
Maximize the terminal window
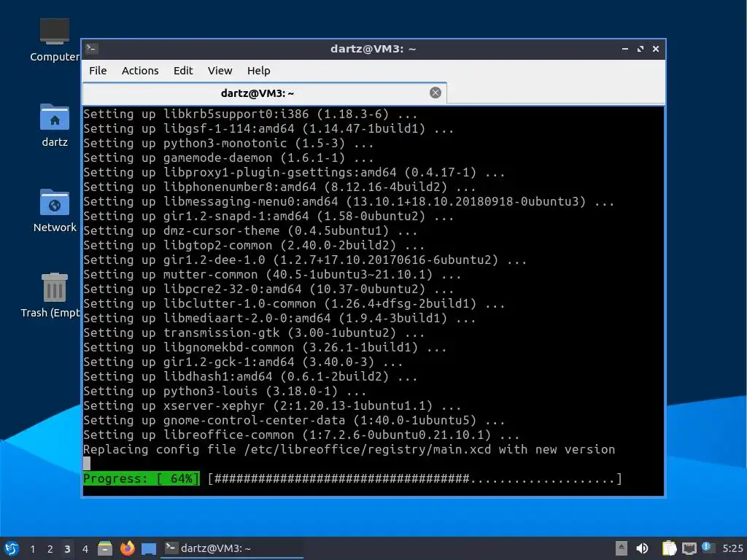[x=640, y=49]
